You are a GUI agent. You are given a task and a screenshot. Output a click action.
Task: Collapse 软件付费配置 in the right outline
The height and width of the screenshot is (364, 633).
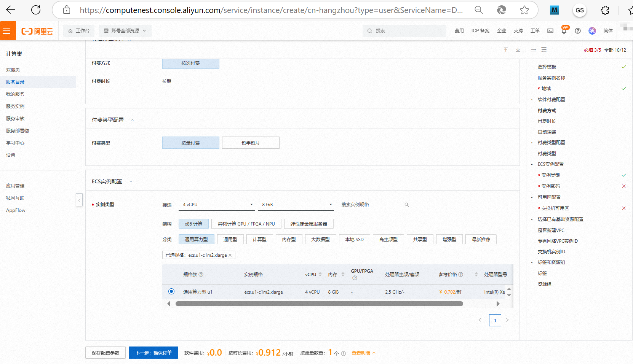tap(532, 100)
